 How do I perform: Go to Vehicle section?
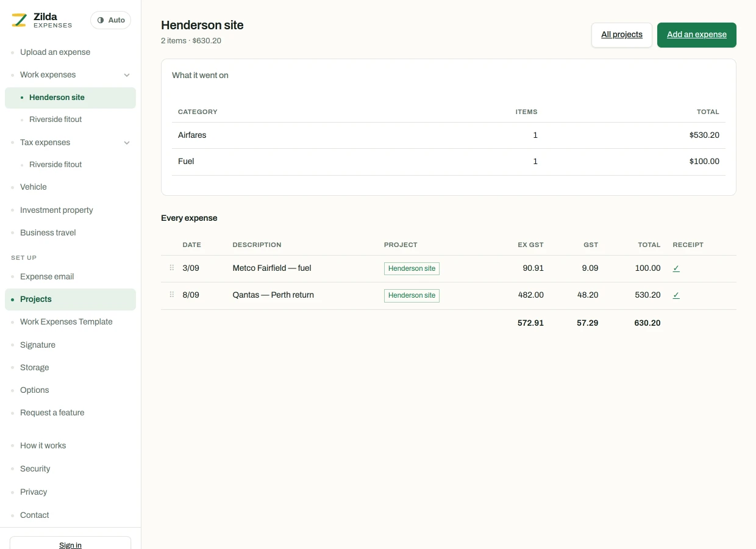34,187
